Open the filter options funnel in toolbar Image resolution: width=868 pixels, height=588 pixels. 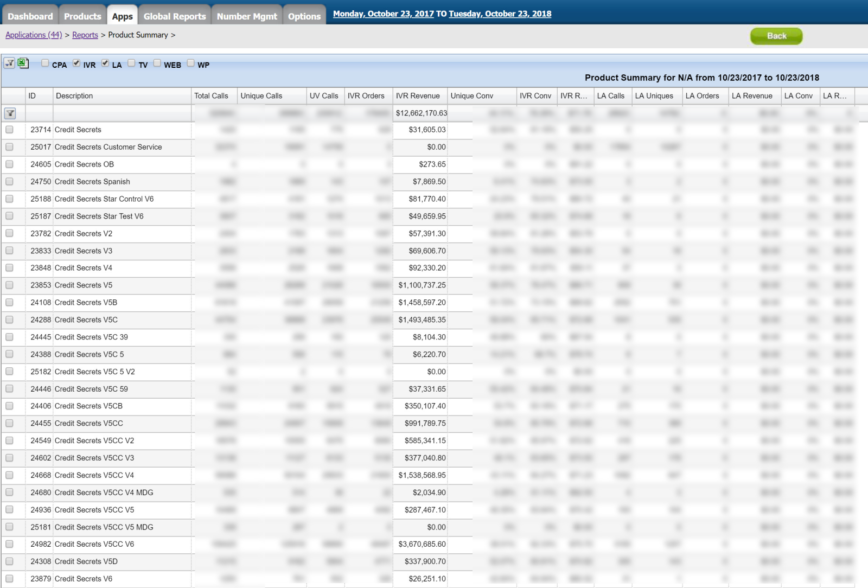point(9,63)
